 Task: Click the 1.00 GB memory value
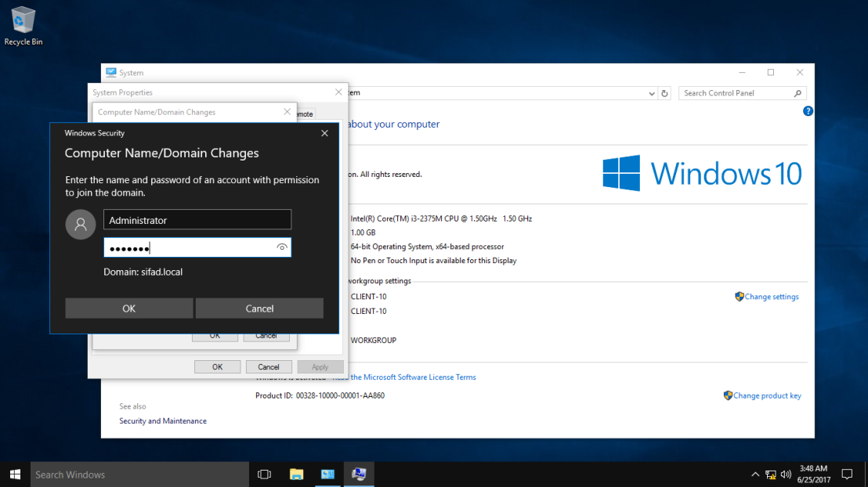(363, 233)
